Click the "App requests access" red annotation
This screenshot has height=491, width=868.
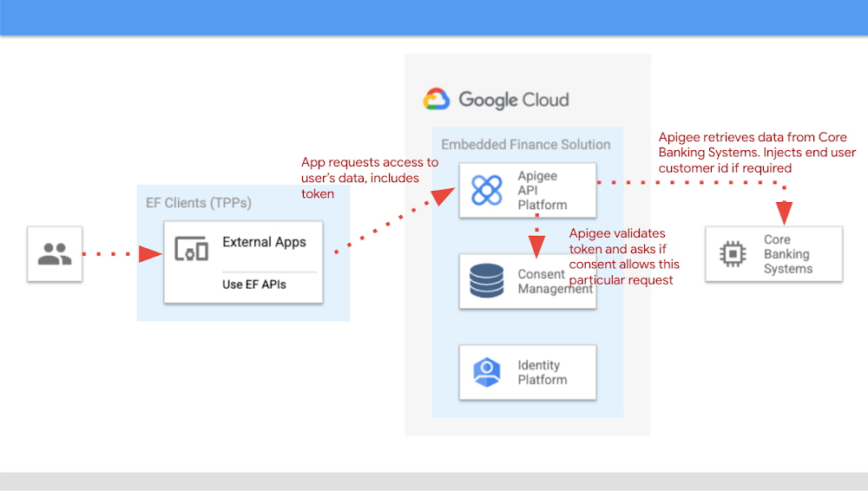coord(369,178)
